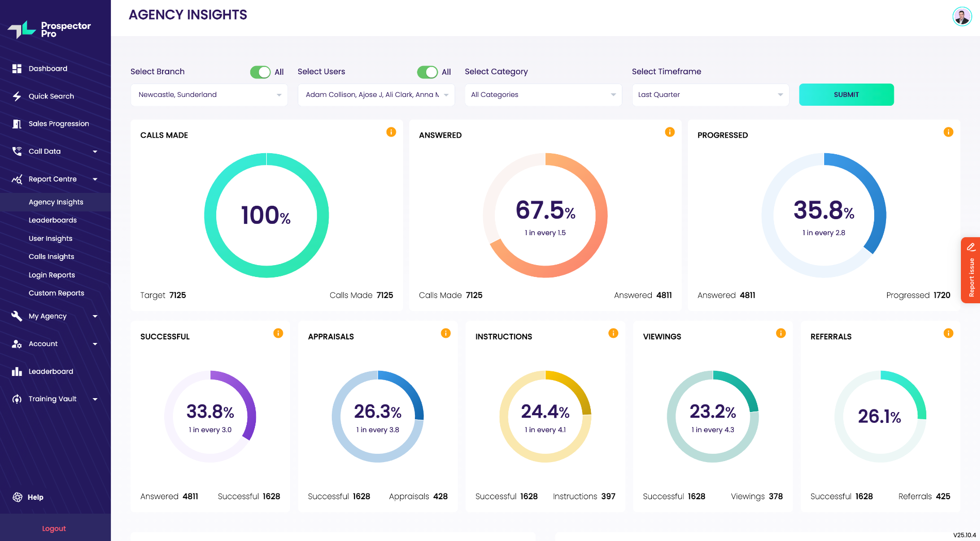Open the Select Branch dropdown
The height and width of the screenshot is (541, 980).
tap(209, 95)
